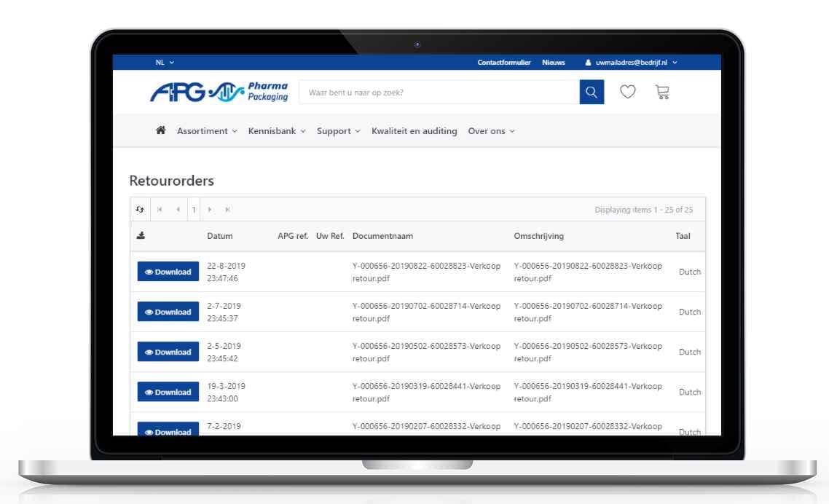
Task: Click the download column header icon
Action: coord(140,236)
